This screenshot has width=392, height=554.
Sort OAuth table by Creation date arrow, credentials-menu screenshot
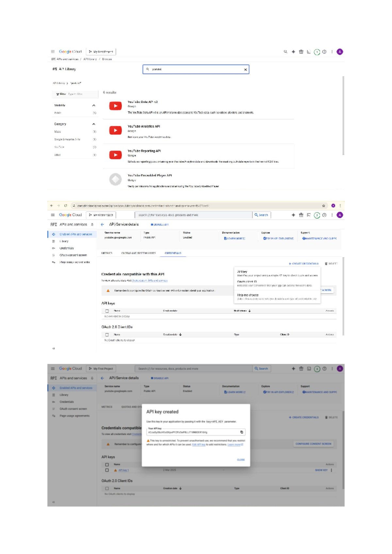click(180, 335)
